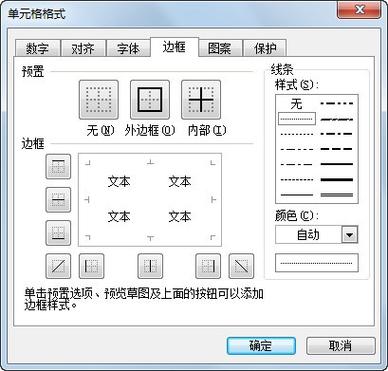388x371 pixels.
Task: Select the medium dashed line style
Action: click(336, 149)
